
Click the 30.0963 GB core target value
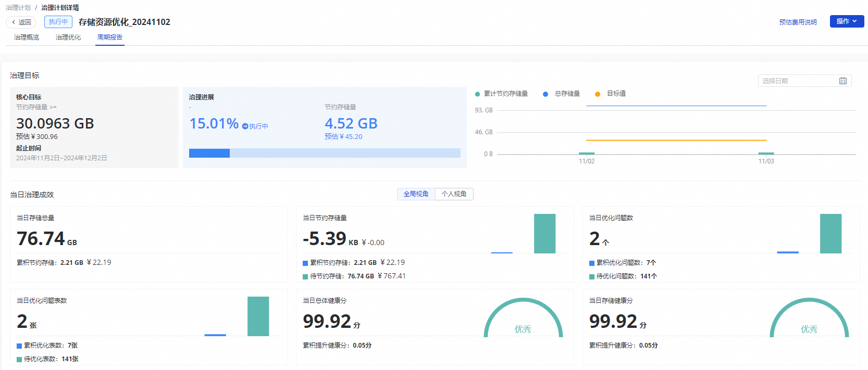pos(55,123)
